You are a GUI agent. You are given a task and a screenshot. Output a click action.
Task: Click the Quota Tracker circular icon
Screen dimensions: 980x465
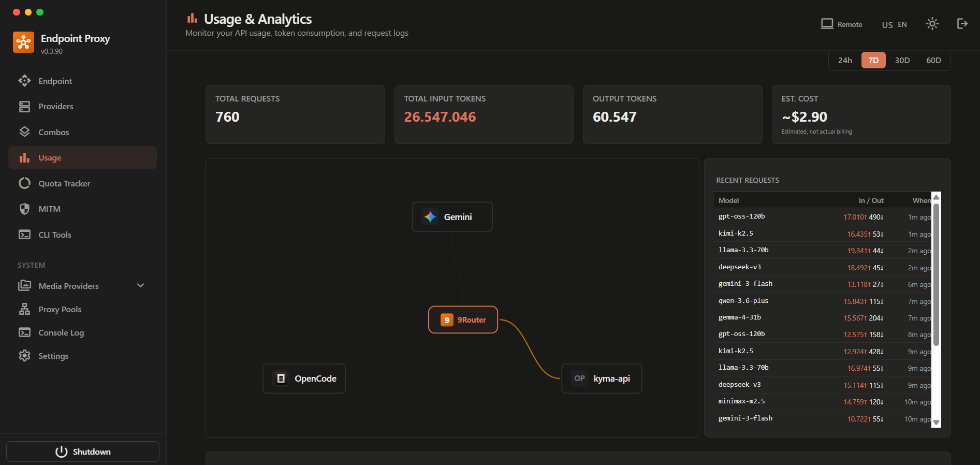coord(24,183)
